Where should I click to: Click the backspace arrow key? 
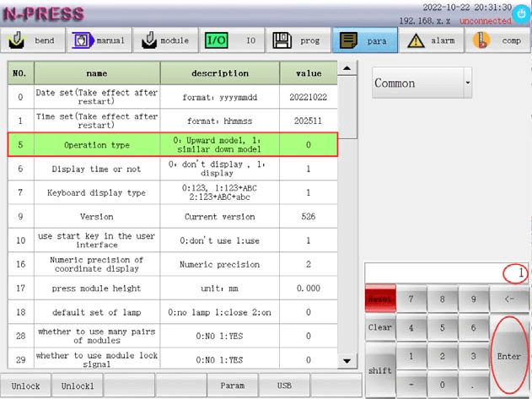(x=508, y=299)
